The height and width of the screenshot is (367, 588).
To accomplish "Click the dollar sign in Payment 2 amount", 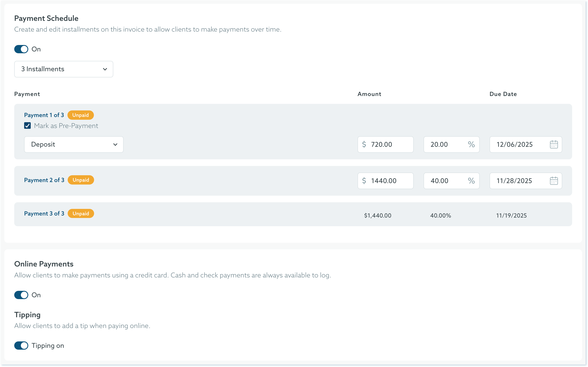I will [364, 181].
